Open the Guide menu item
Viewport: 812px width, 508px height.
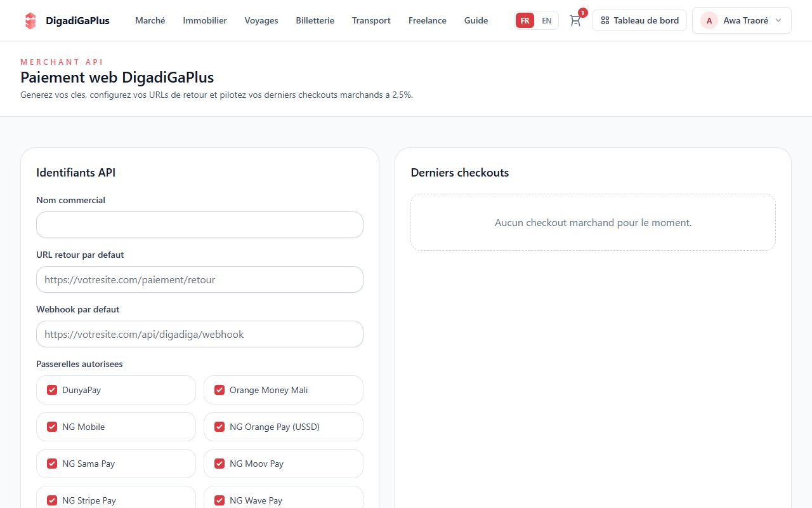pyautogui.click(x=476, y=20)
